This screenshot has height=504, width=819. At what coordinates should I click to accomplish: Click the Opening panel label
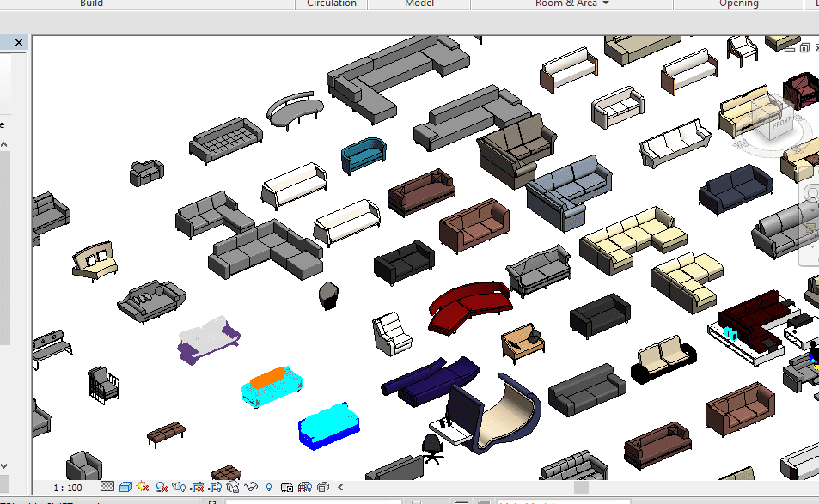pyautogui.click(x=738, y=3)
